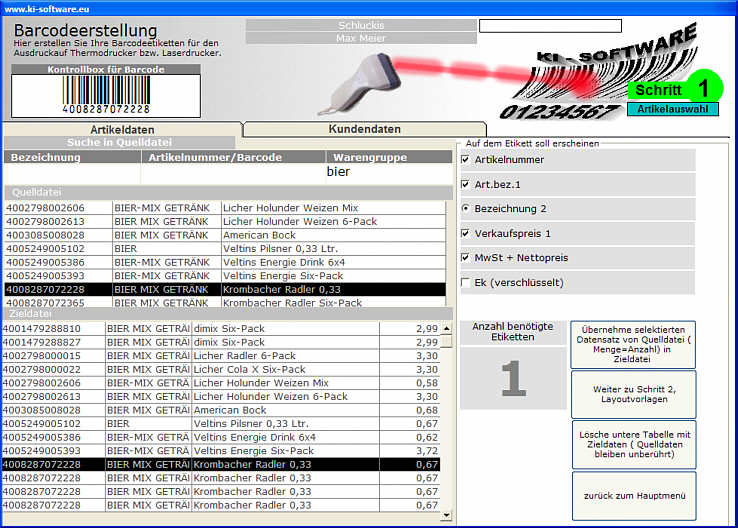
Task: Select Quelldatei row Krombacher Radler Six-Pack
Action: (225, 303)
